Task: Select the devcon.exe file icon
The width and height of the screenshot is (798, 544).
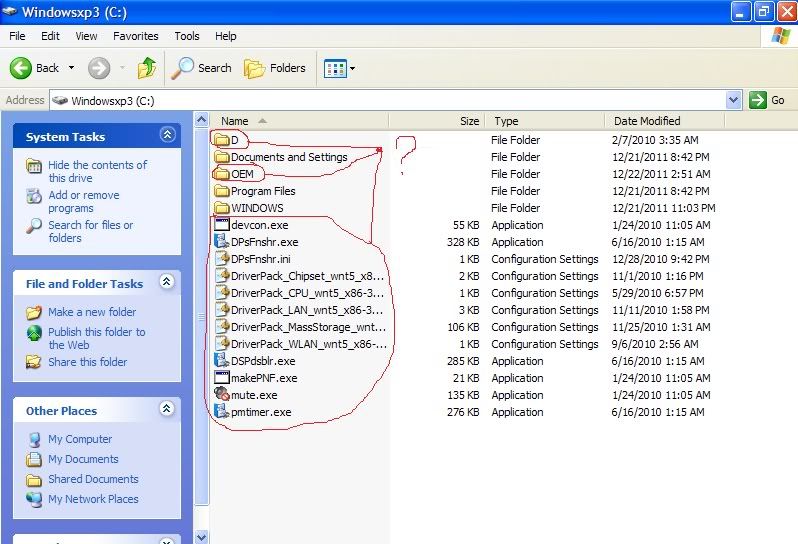Action: (x=222, y=225)
